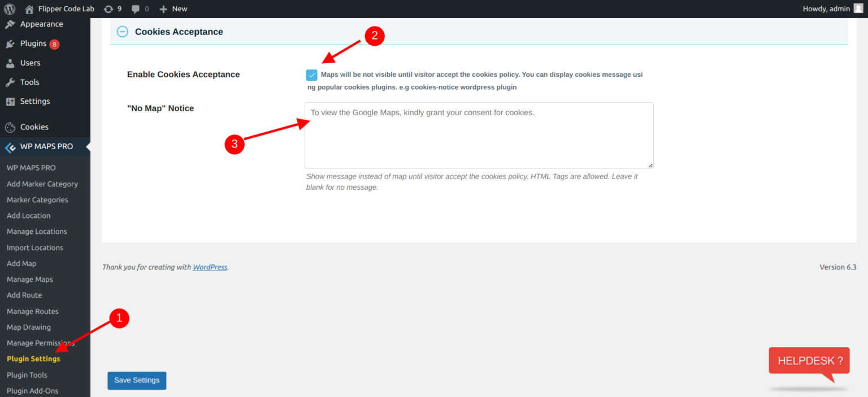Collapse the Cookies Acceptance section
The width and height of the screenshot is (868, 397).
pyautogui.click(x=122, y=32)
